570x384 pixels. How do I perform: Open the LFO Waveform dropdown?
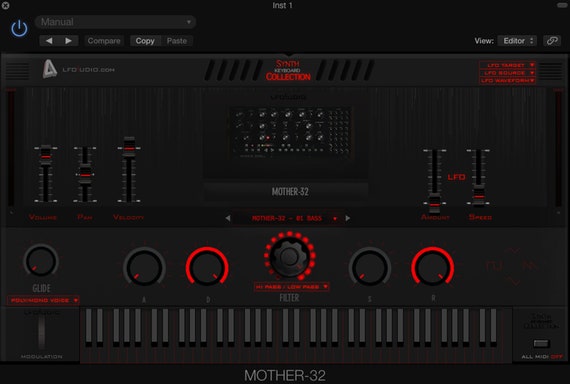(x=507, y=80)
